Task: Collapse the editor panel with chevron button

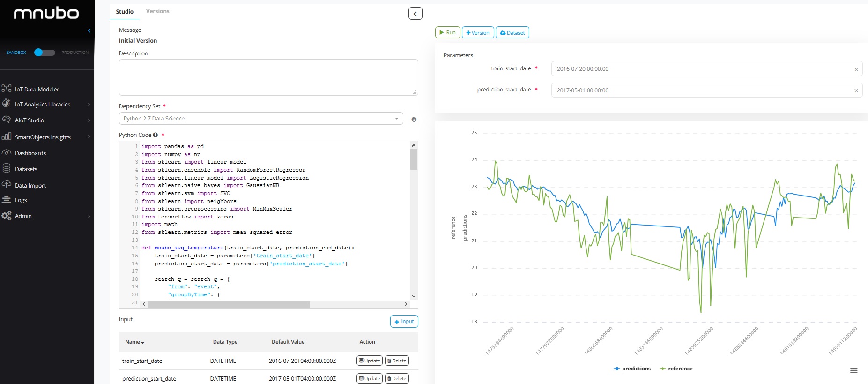Action: coord(415,14)
